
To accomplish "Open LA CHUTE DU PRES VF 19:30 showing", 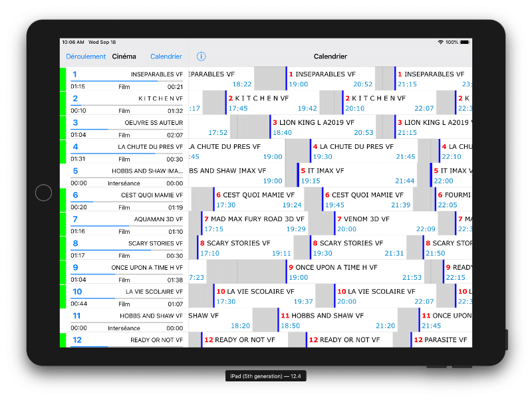I will pyautogui.click(x=364, y=151).
